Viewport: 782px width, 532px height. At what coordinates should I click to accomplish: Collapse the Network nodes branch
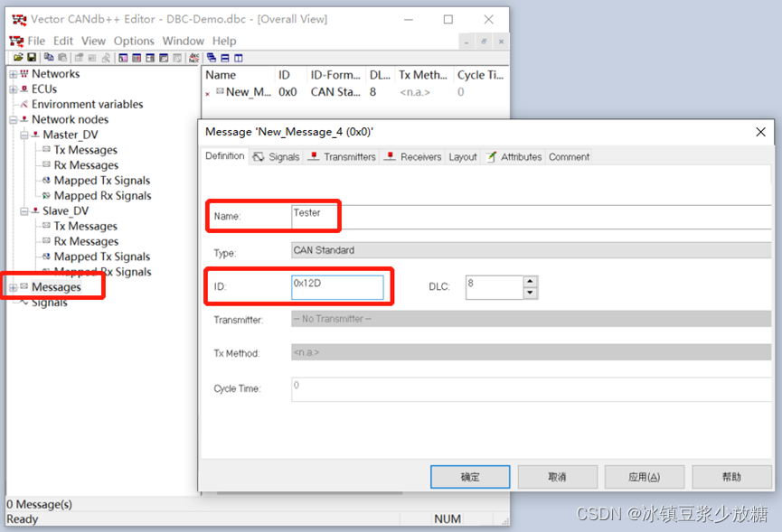tap(13, 120)
